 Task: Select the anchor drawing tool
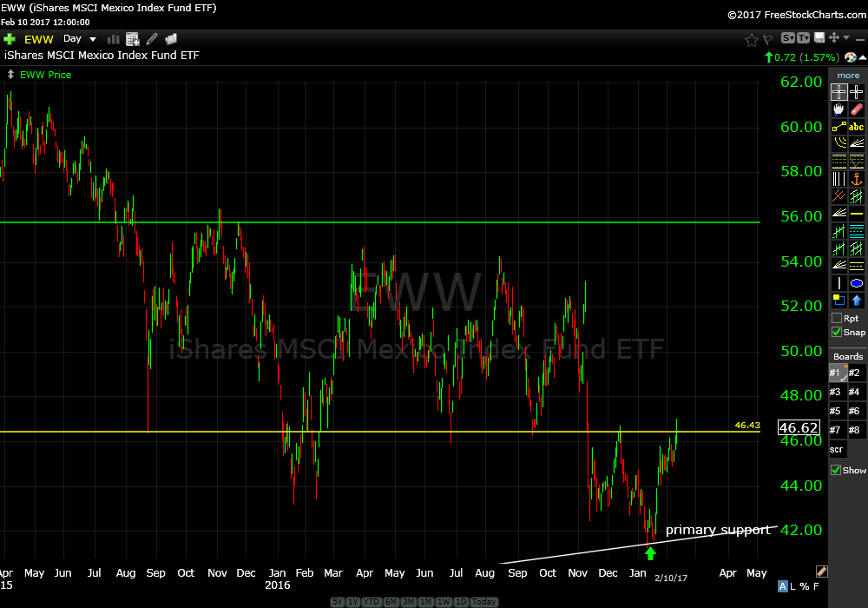click(857, 179)
